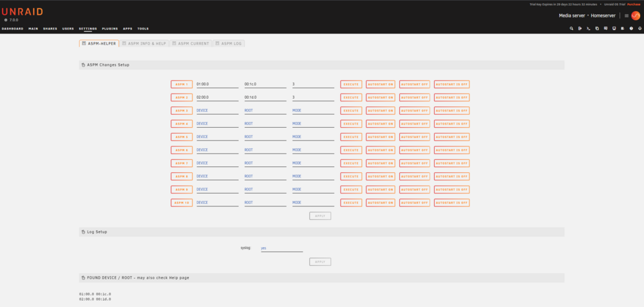Select the ASPM-HELPER tab
The width and height of the screenshot is (644, 307).
(x=99, y=43)
